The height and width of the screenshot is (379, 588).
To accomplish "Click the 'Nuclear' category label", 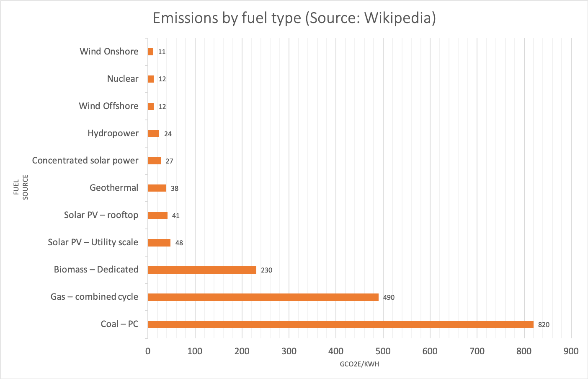I will (x=123, y=79).
